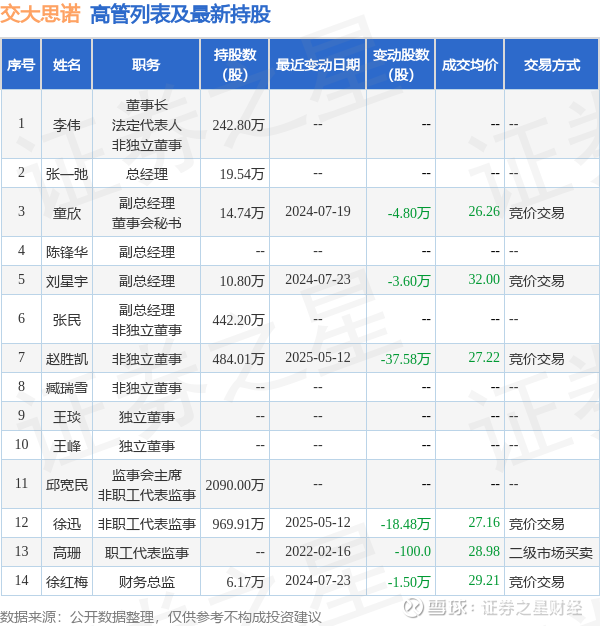Click the 财务总监 position cell
The width and height of the screenshot is (600, 626).
point(147,582)
